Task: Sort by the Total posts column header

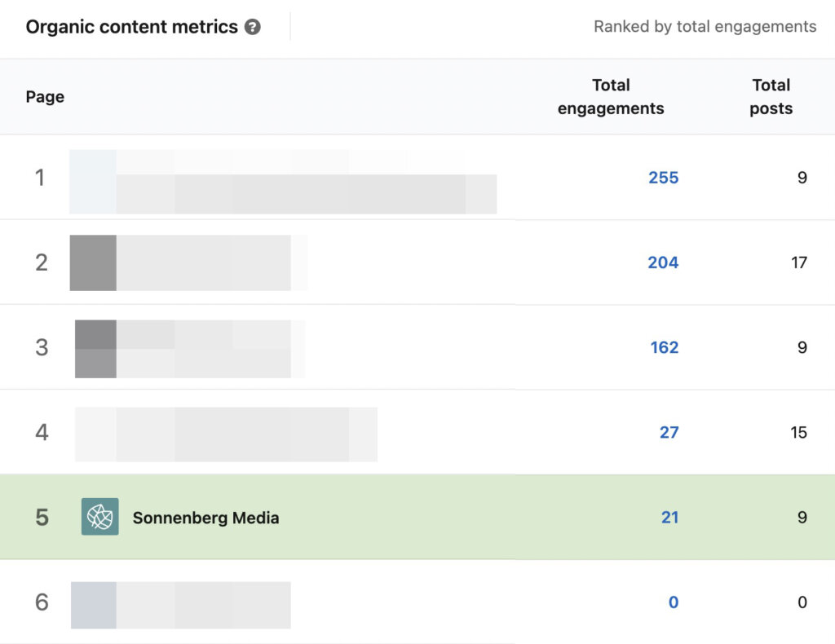Action: pyautogui.click(x=771, y=96)
